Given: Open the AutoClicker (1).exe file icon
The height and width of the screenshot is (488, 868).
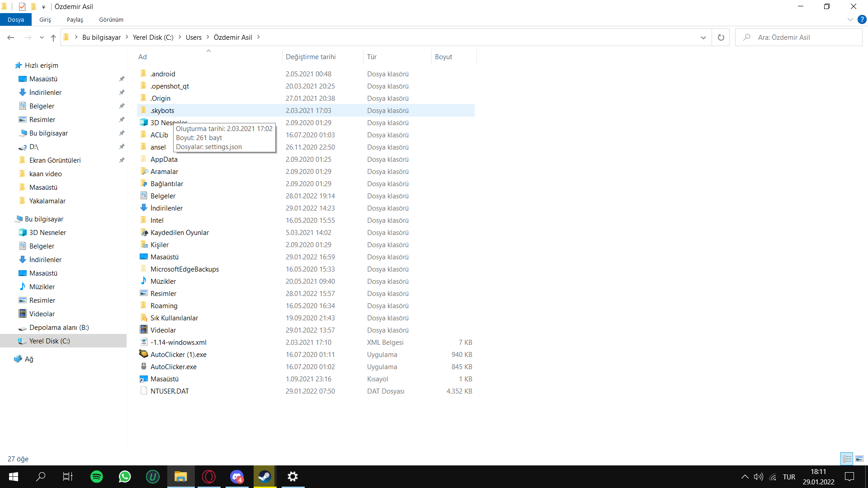Looking at the screenshot, I should [144, 354].
